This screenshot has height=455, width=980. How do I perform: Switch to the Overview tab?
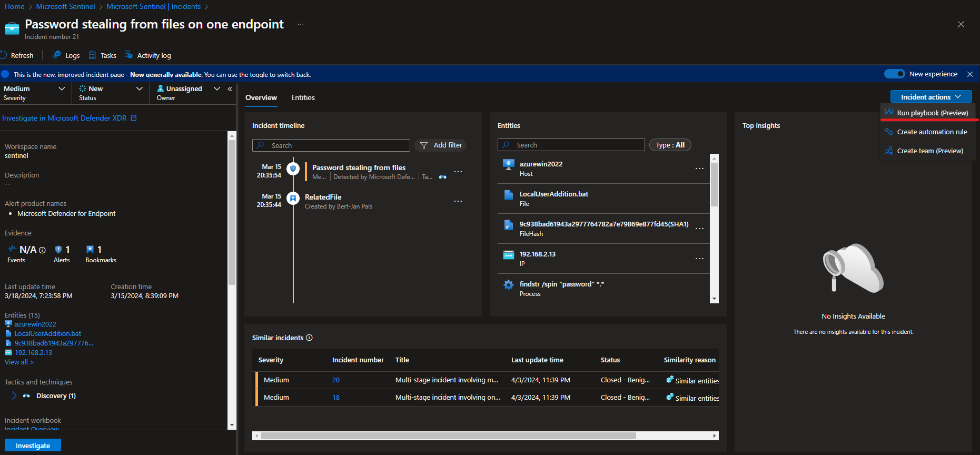261,97
